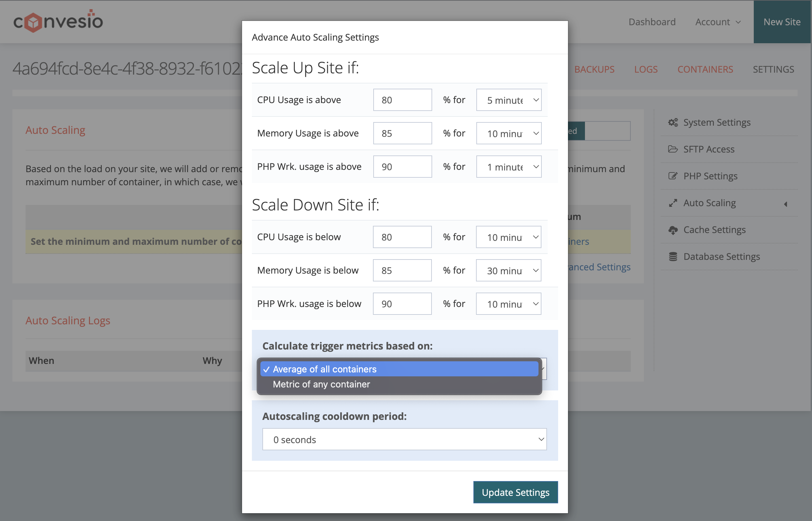Open the autoscaling cooldown period dropdown
The height and width of the screenshot is (521, 812).
[404, 439]
